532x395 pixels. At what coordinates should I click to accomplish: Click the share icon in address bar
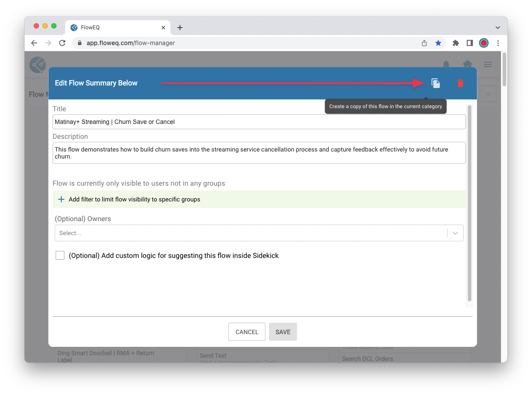(x=424, y=43)
